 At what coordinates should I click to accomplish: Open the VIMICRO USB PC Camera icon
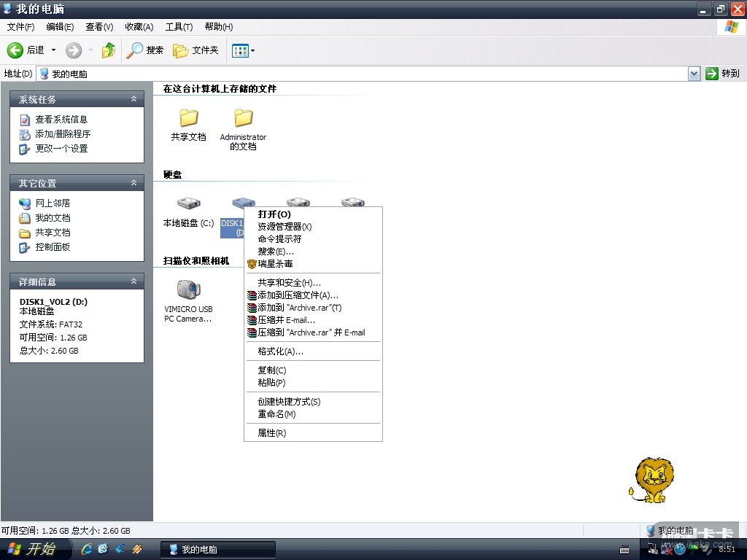click(188, 290)
